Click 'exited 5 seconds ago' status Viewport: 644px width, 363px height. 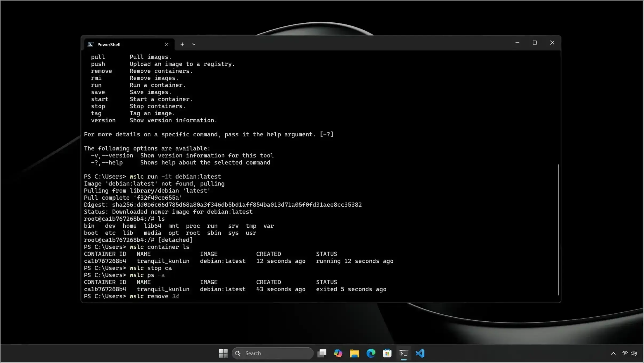351,289
